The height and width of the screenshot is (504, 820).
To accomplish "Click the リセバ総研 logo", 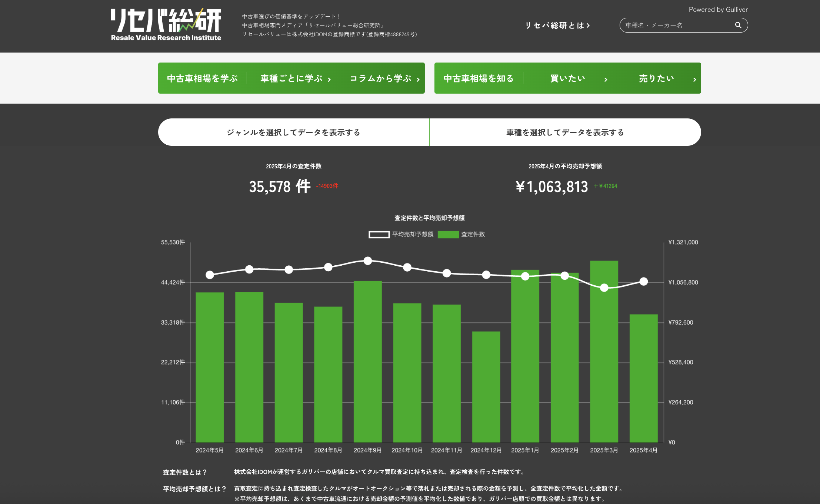I will (x=166, y=25).
